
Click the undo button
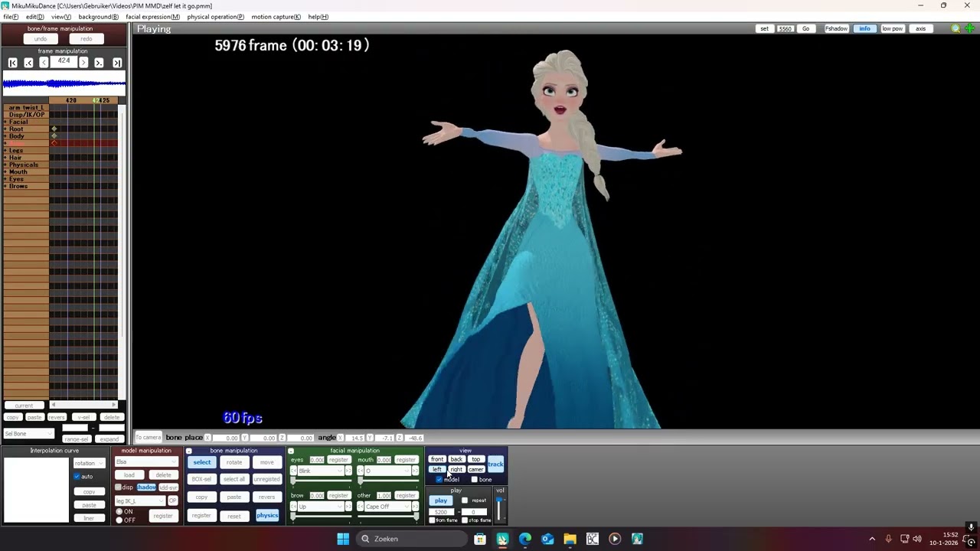pos(41,39)
